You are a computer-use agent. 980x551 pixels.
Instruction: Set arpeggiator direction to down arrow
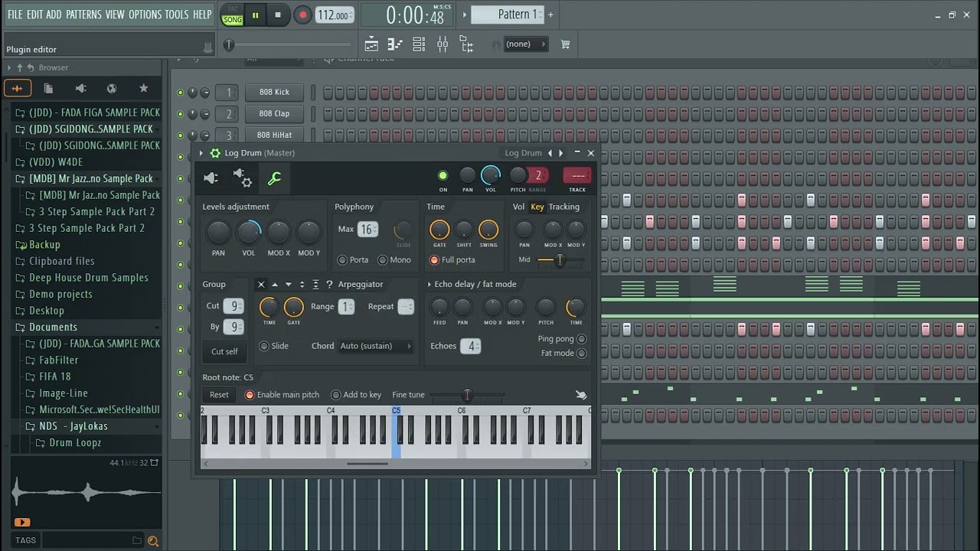click(289, 284)
